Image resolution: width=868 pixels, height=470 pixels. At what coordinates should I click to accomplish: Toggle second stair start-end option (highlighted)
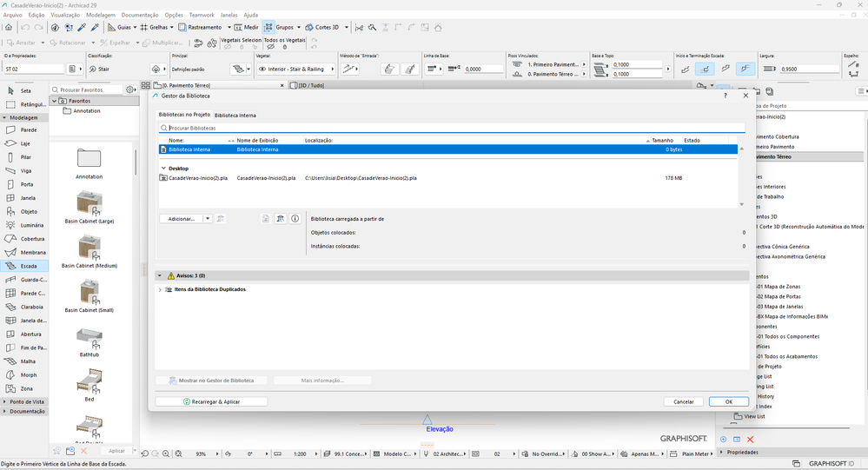[x=705, y=70]
